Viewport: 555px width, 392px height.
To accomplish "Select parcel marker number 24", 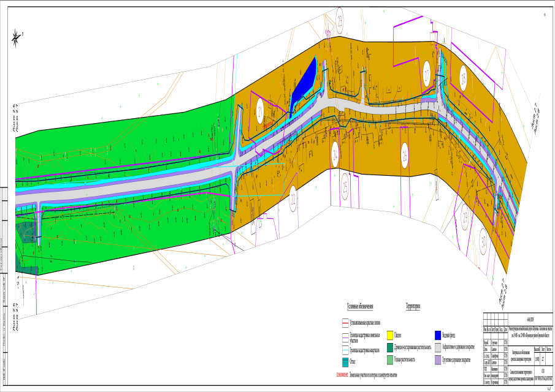I will (335, 154).
